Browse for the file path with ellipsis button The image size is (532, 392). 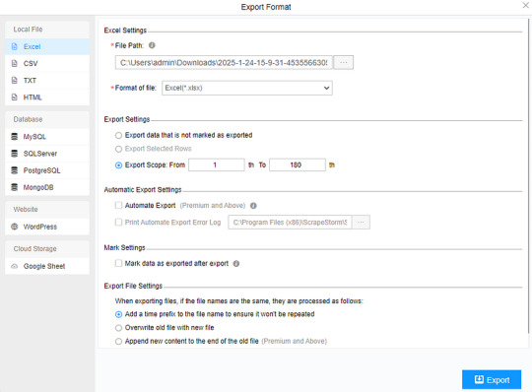coord(344,62)
